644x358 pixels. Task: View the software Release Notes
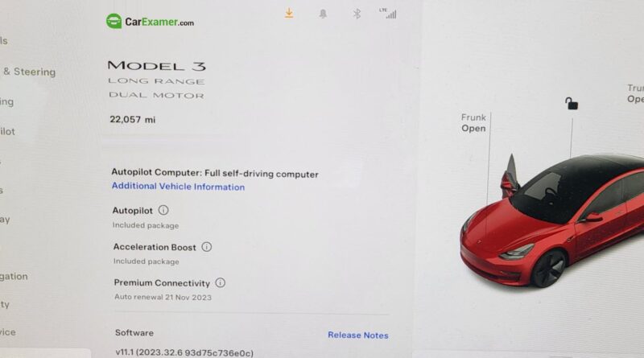pyautogui.click(x=357, y=335)
